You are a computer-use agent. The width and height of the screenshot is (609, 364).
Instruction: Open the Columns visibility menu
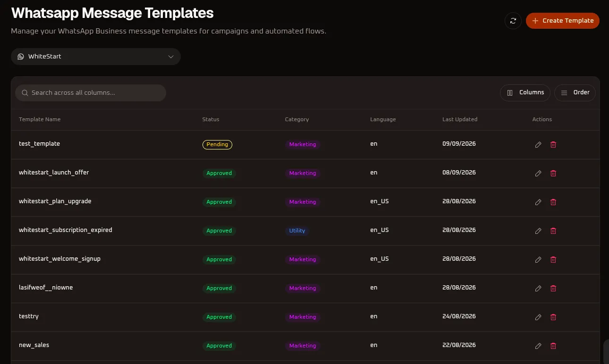tap(525, 92)
